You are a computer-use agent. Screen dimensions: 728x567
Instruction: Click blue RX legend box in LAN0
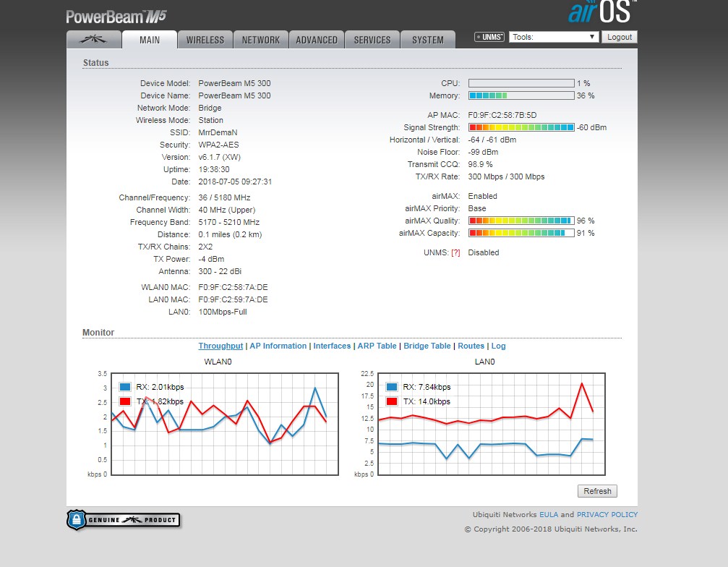(392, 387)
